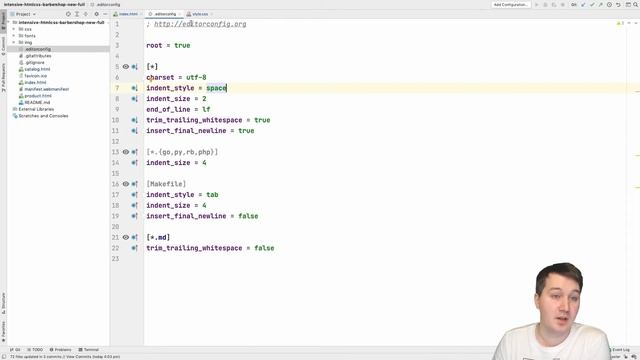Toggle the eye icon on line 16
The image size is (640, 360).
click(x=126, y=184)
